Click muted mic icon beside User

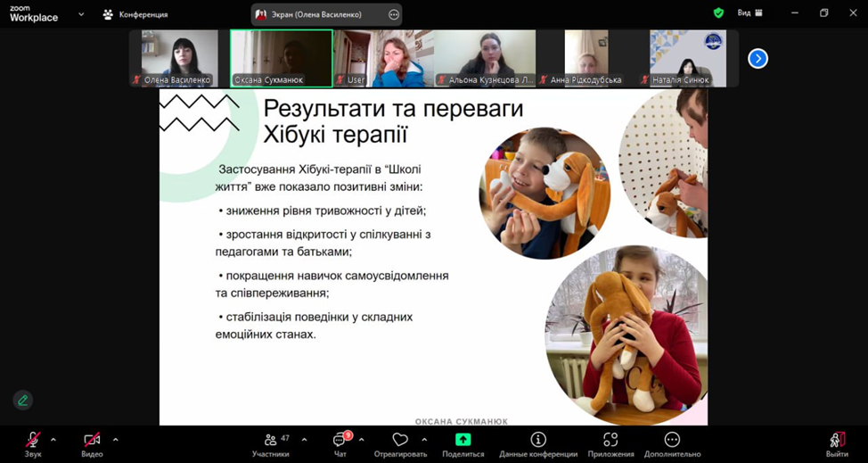point(340,80)
